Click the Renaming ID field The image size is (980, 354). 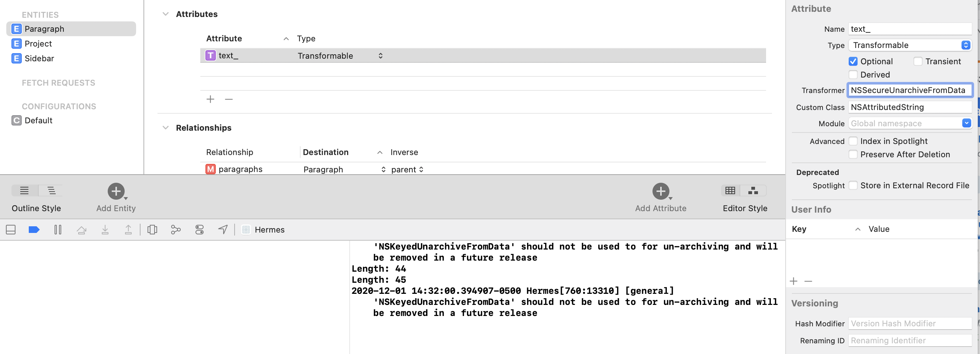910,341
